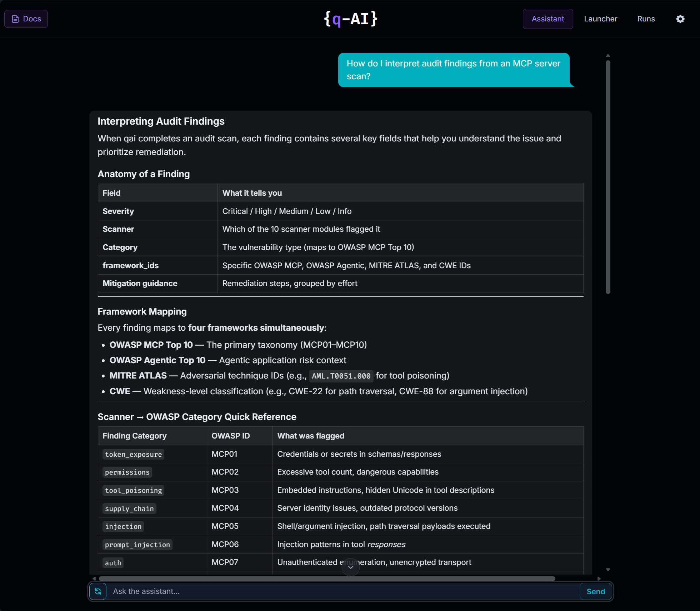Switch to the Launcher tab
Screen dimensions: 700x611
pos(601,19)
